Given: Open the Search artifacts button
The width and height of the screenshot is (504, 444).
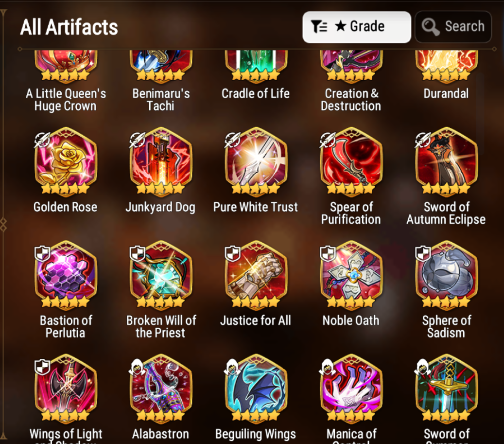Looking at the screenshot, I should click(453, 27).
